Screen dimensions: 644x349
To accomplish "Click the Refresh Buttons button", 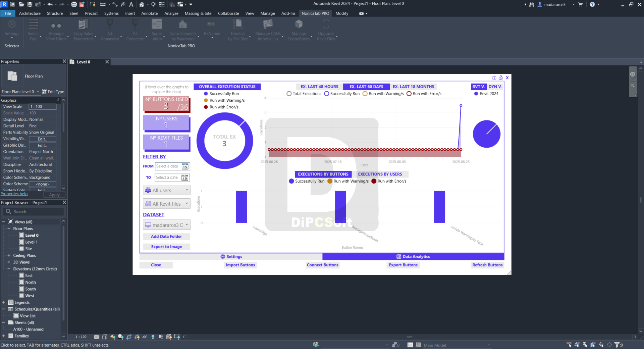I will click(x=487, y=265).
